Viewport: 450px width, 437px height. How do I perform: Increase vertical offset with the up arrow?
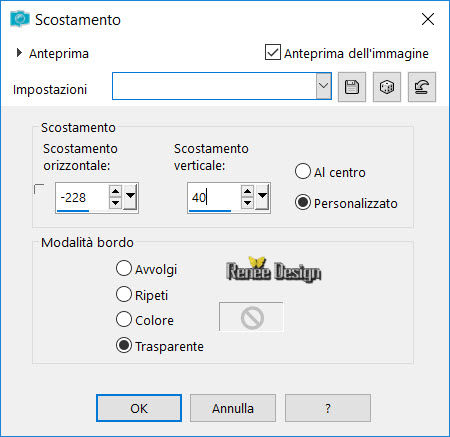click(x=247, y=191)
